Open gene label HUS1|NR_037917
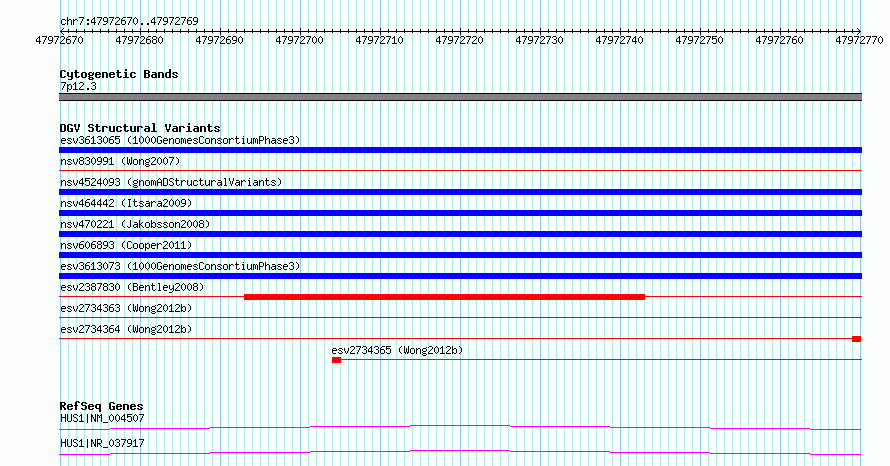This screenshot has height=466, width=890. [x=102, y=443]
